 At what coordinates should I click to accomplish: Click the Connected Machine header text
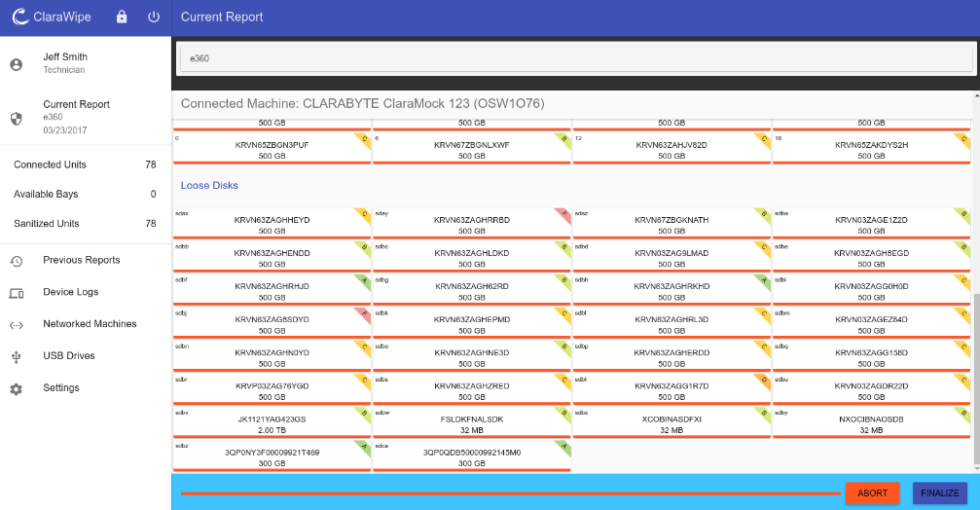[x=362, y=104]
